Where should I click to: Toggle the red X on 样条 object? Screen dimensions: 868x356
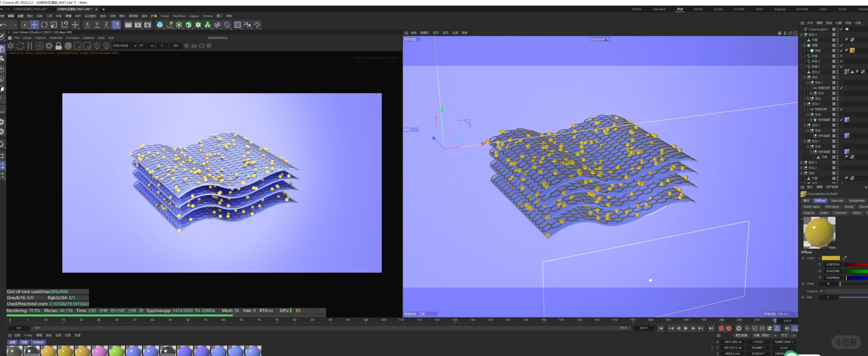841,56
